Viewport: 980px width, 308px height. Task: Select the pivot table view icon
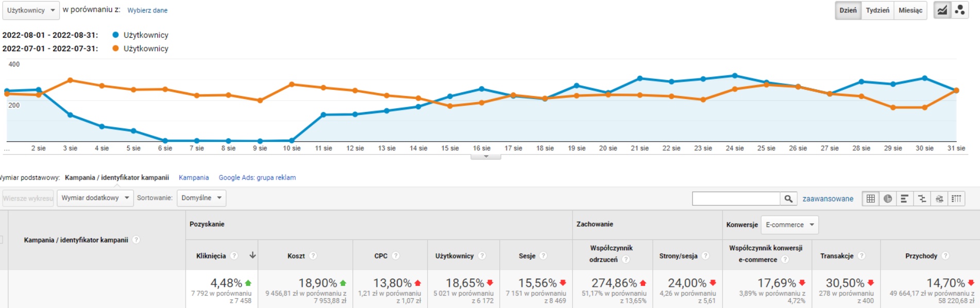[956, 199]
